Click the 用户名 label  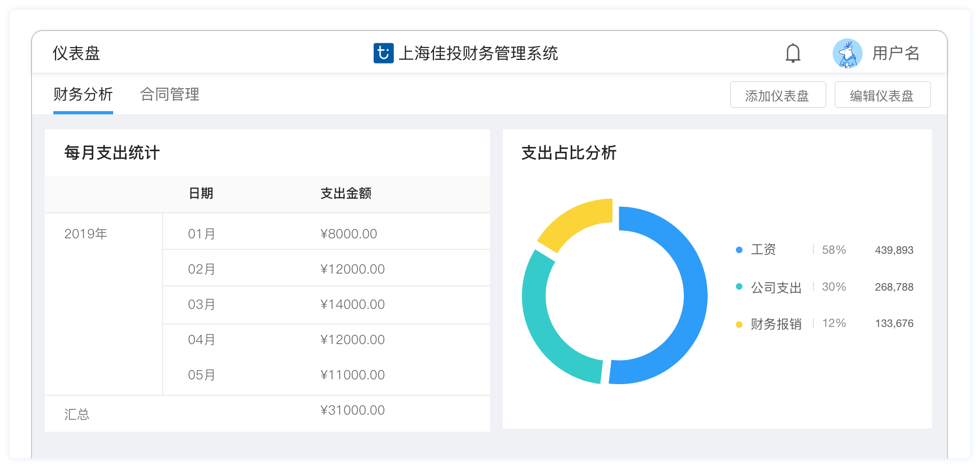[x=896, y=53]
